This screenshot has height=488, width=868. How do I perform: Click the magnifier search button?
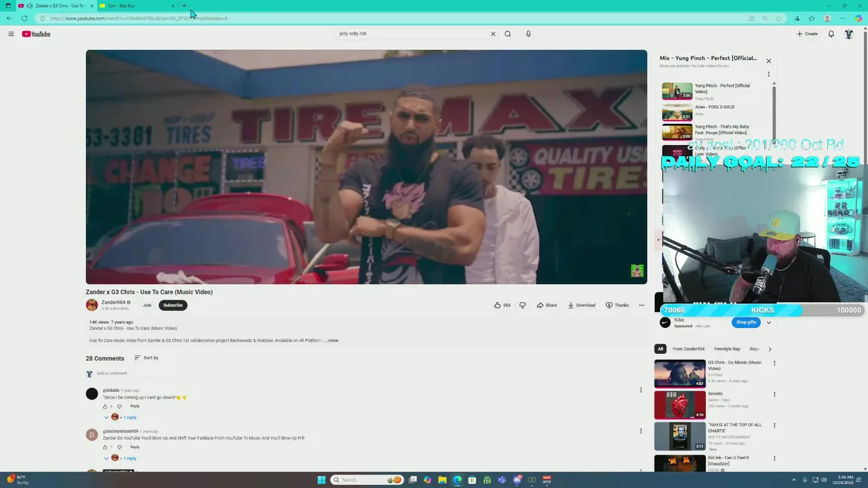(x=507, y=34)
